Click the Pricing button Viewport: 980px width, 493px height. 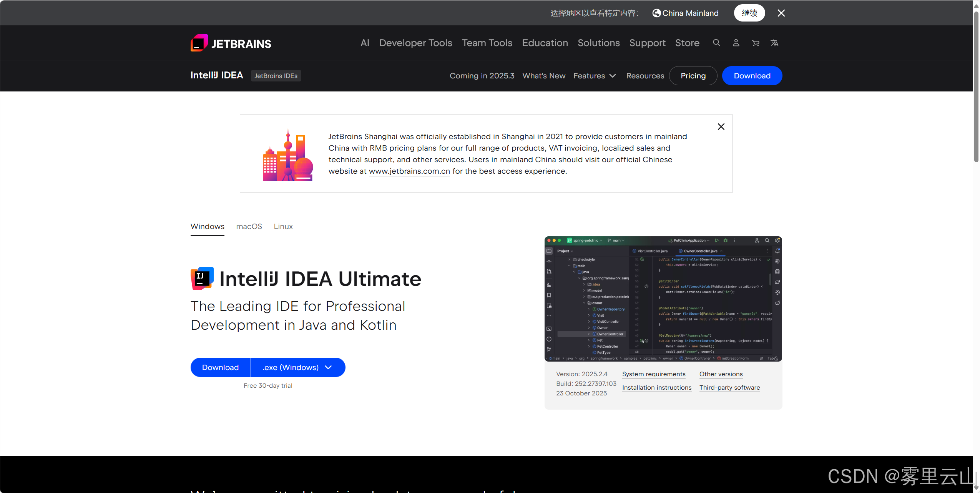(x=693, y=76)
